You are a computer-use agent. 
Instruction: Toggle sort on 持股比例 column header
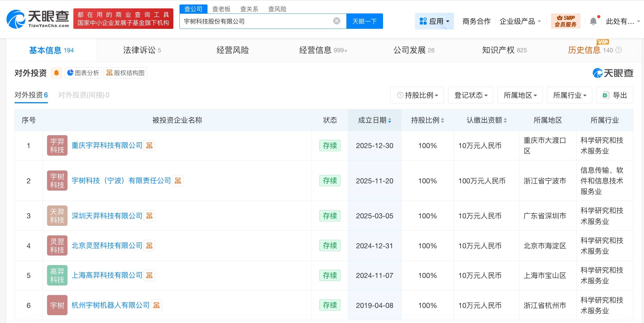pyautogui.click(x=427, y=120)
